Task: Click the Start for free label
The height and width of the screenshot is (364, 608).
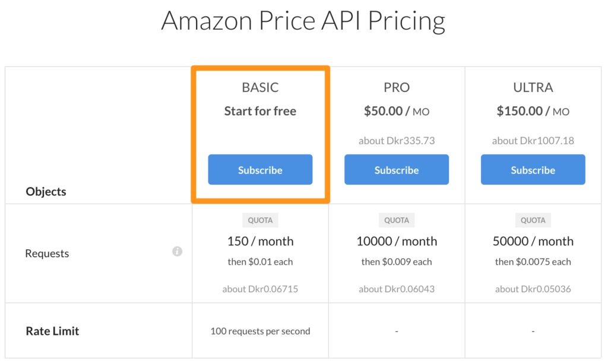Action: pos(260,111)
